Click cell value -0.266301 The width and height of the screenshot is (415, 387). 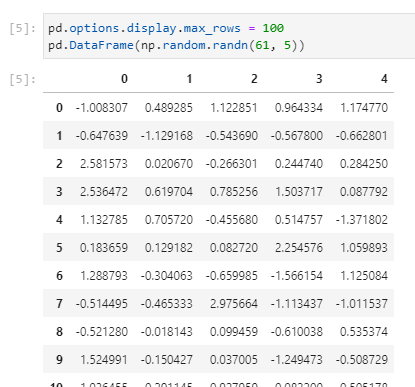click(232, 164)
